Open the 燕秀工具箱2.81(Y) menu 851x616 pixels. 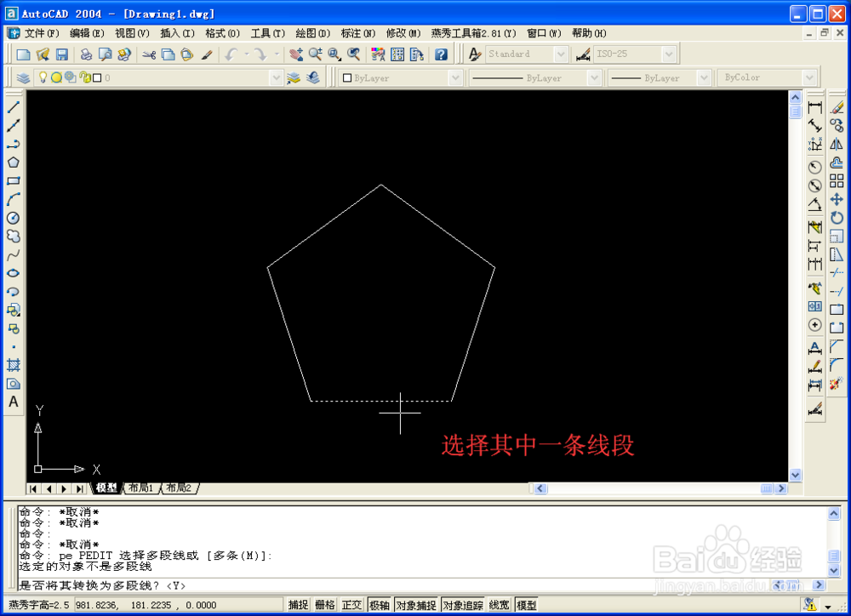(473, 33)
